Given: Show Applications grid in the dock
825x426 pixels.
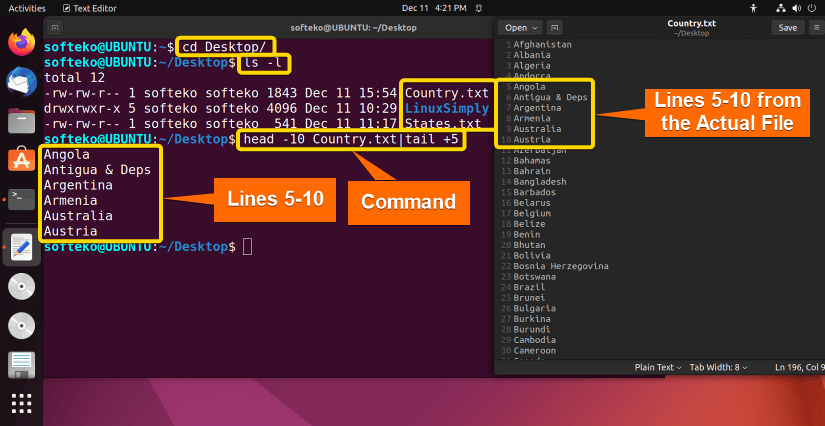Looking at the screenshot, I should coord(22,403).
